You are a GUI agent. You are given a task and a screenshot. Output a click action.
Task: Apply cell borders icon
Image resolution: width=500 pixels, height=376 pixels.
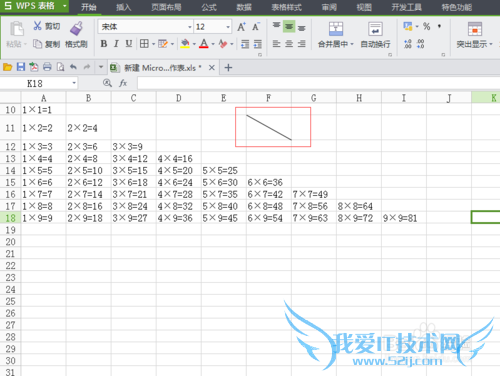(144, 44)
